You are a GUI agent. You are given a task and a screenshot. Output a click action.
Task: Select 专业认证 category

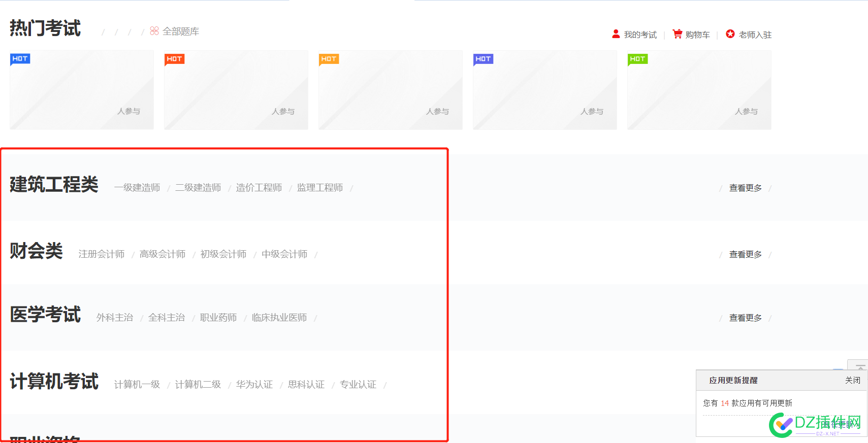(x=358, y=385)
